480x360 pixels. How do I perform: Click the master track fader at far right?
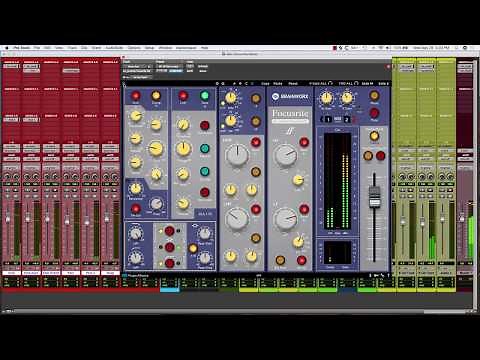point(462,218)
